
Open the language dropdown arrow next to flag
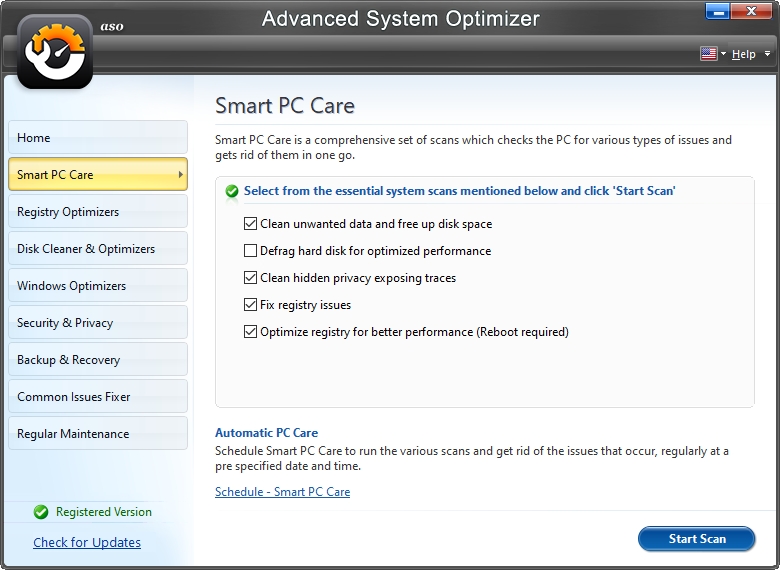(x=723, y=54)
